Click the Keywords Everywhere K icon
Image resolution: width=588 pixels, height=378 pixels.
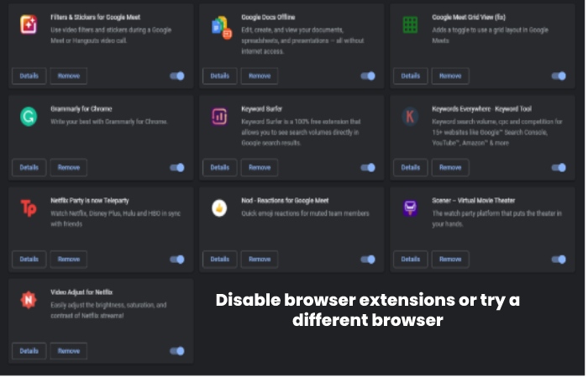pos(410,117)
